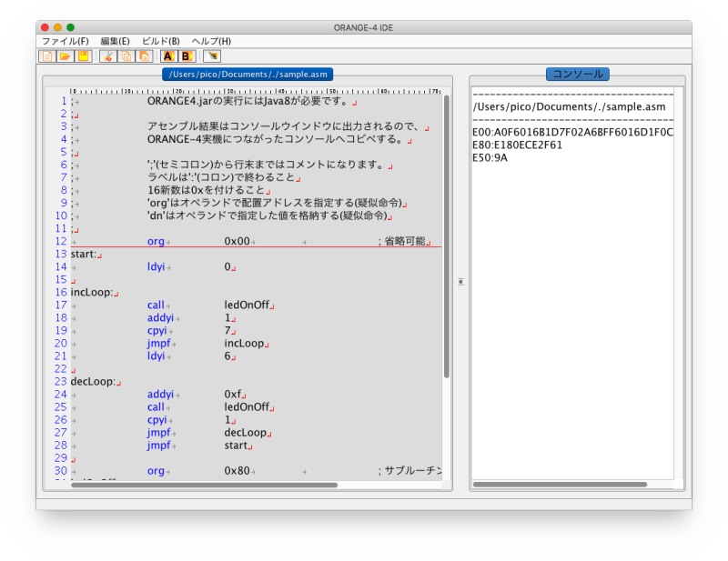Click the last toolbar icon after B

213,56
